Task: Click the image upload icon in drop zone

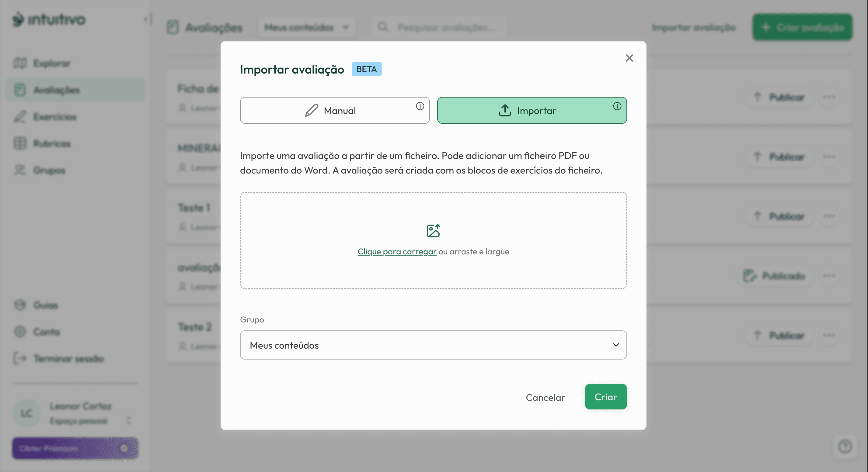Action: tap(433, 231)
